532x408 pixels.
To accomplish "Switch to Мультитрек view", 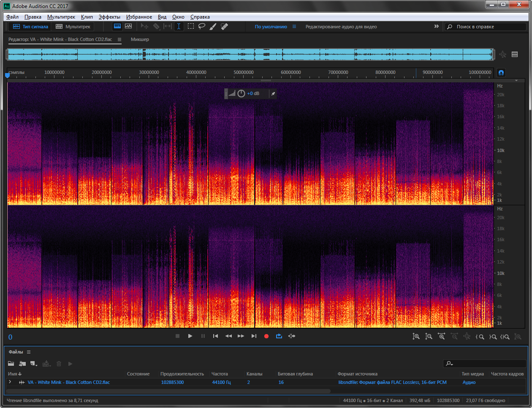I will [x=73, y=27].
